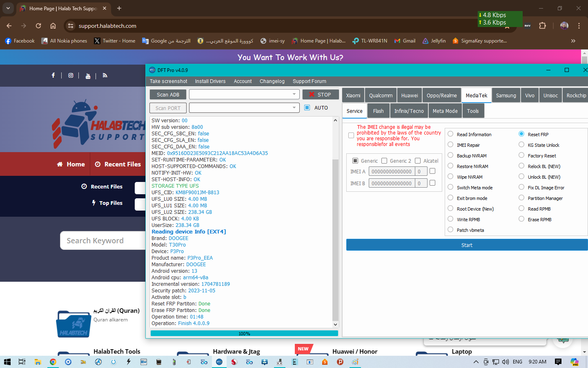Open the notification center icon
Image resolution: width=588 pixels, height=368 pixels.
coord(558,362)
